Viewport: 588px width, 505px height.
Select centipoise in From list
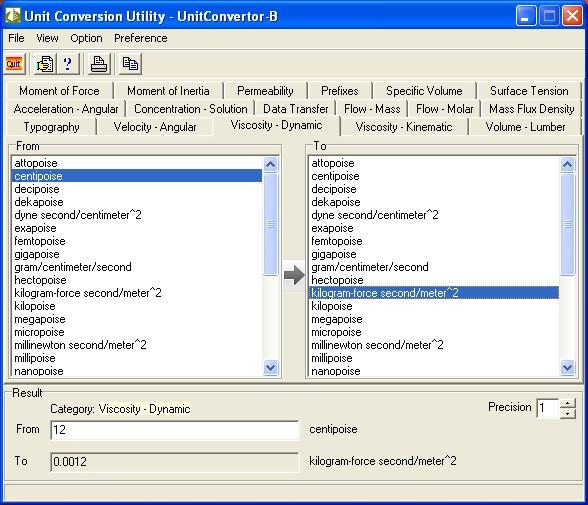(x=136, y=176)
